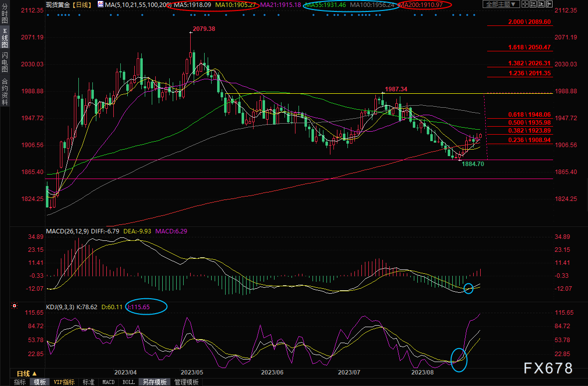Click the MA indicator chart icon
Viewport: 588px width, 386px height.
pos(101,4)
